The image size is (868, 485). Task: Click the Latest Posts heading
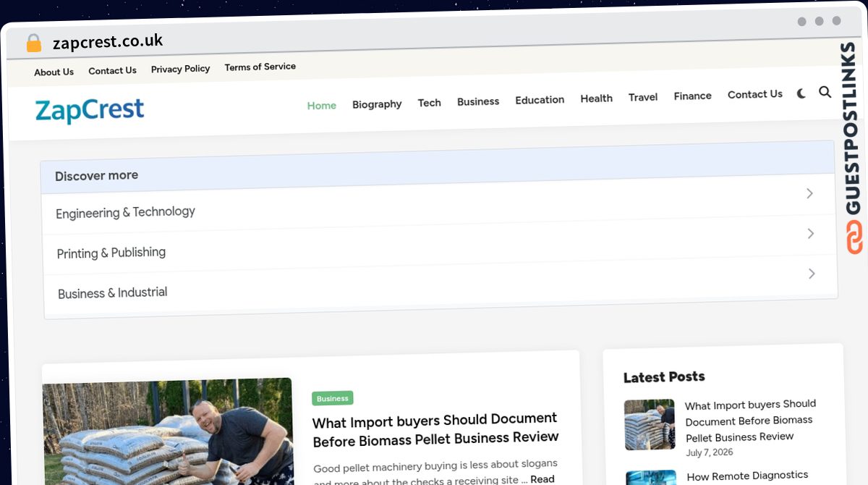click(x=664, y=376)
